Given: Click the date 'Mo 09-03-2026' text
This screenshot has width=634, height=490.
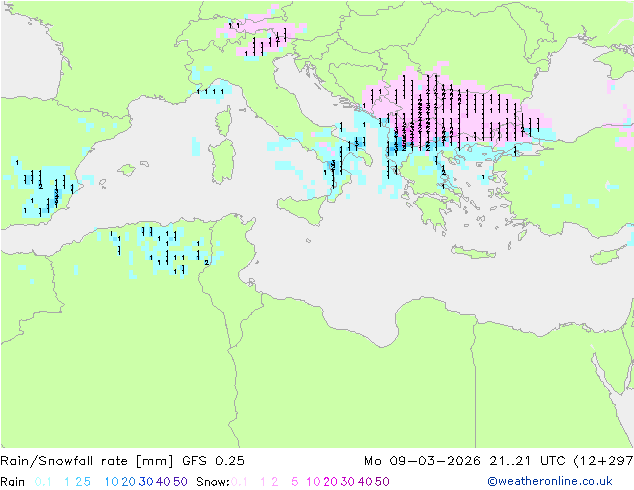Looking at the screenshot, I should [422, 461].
